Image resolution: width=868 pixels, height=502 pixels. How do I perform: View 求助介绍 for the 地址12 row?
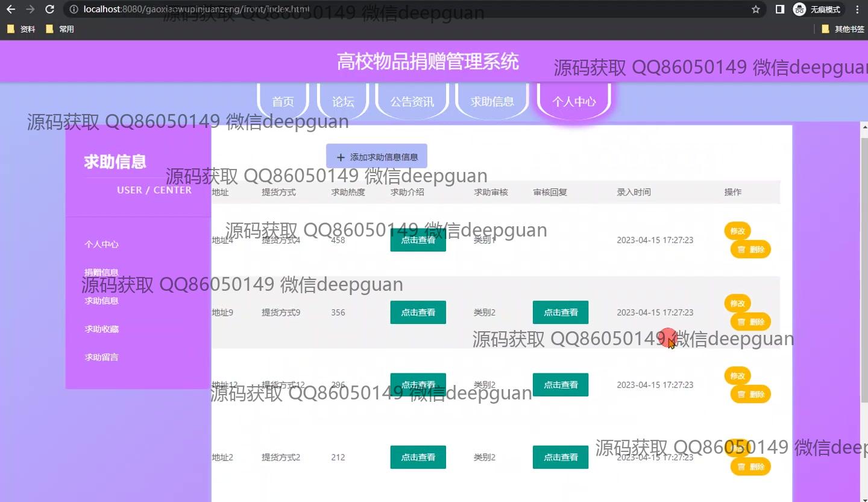coord(418,385)
